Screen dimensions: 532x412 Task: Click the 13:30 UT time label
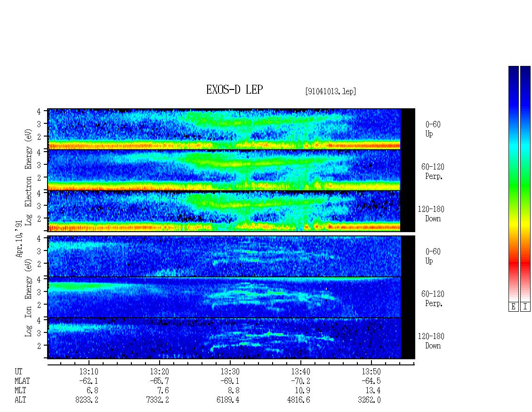[230, 372]
